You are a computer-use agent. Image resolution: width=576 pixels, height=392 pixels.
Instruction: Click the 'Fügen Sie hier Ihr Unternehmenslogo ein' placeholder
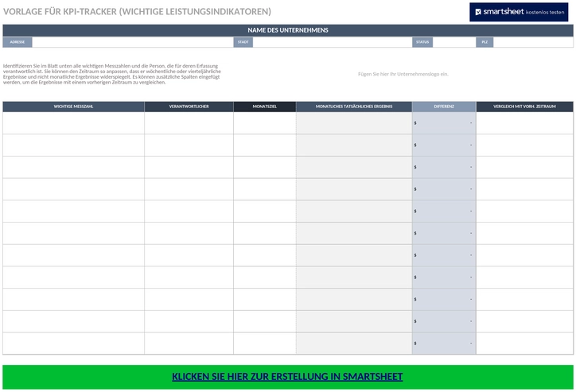click(403, 74)
